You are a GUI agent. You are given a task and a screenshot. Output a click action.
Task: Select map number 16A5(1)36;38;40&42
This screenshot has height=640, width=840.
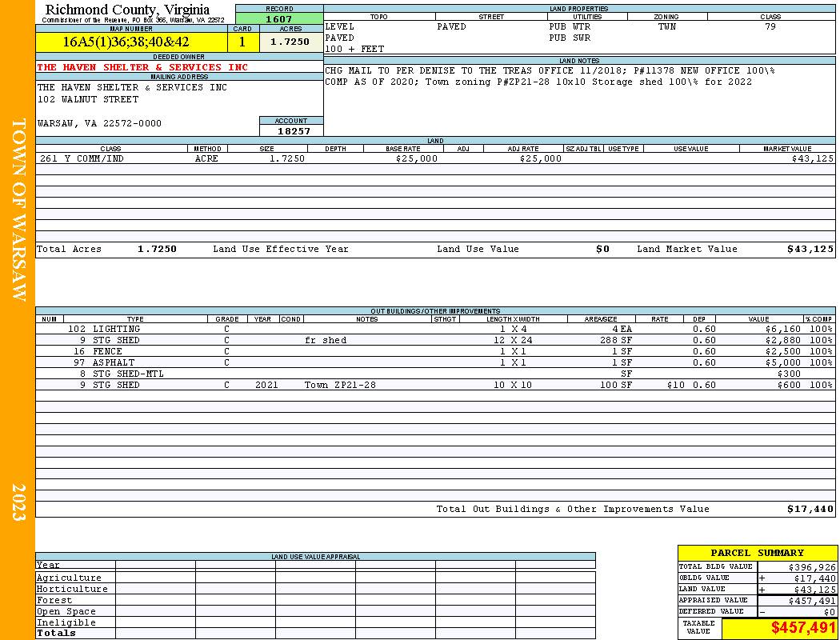(126, 42)
